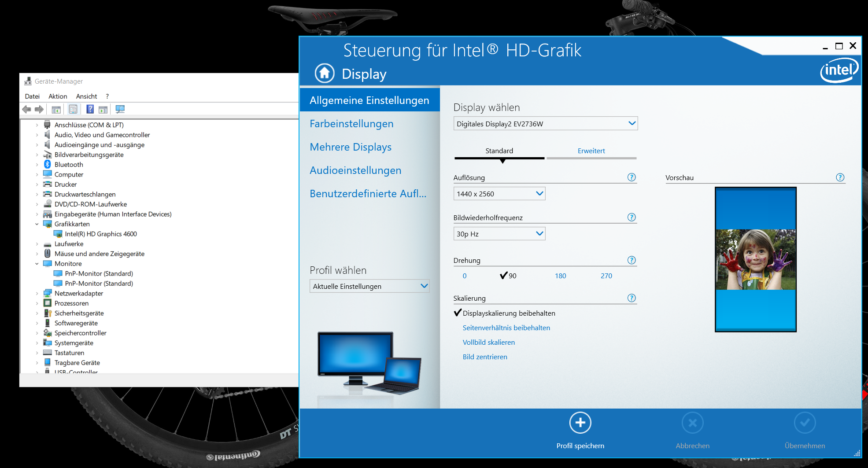Select Seitenverhältnis beibehalten scaling
The height and width of the screenshot is (468, 868).
coord(506,328)
